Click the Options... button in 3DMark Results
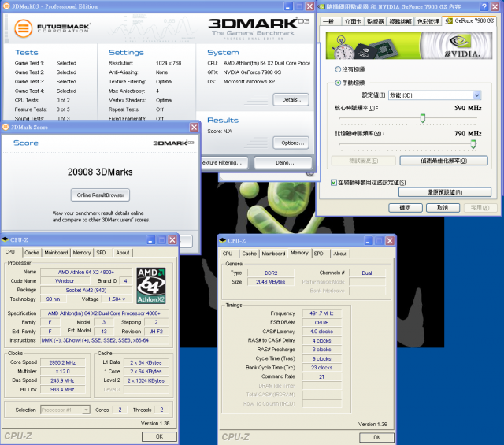This screenshot has height=445, width=504. point(291,143)
